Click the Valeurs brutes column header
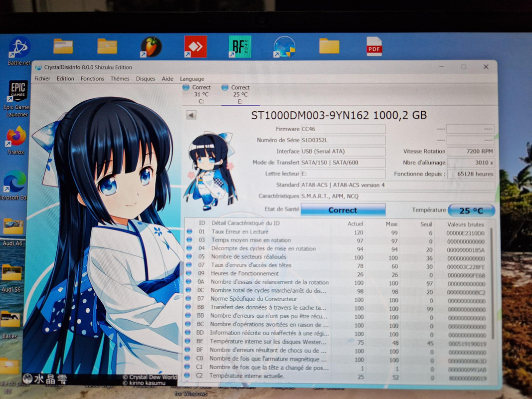Screen dimensions: 532x399 pyautogui.click(x=466, y=224)
